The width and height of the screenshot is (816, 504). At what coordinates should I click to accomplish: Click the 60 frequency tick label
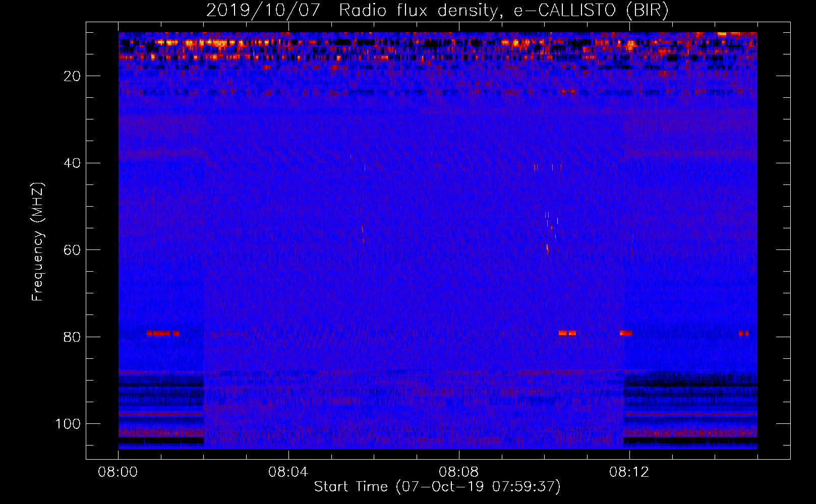72,250
